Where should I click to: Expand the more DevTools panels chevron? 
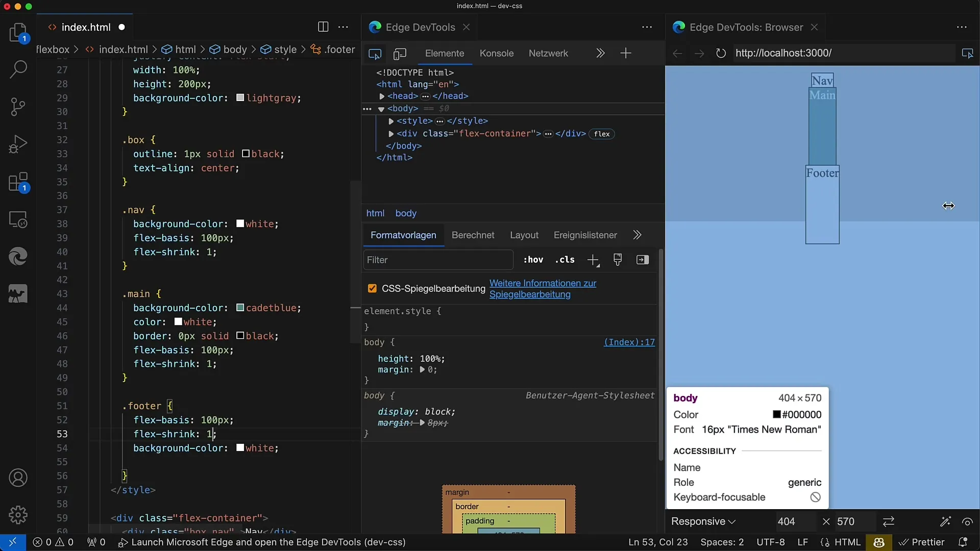600,53
